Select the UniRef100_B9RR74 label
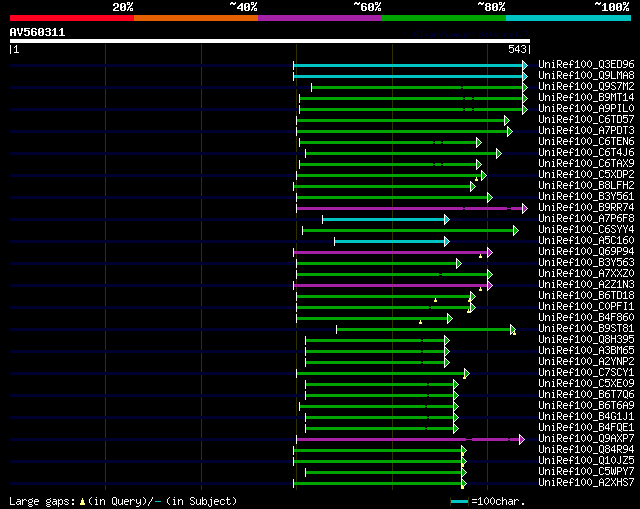This screenshot has height=509, width=640. click(x=586, y=208)
